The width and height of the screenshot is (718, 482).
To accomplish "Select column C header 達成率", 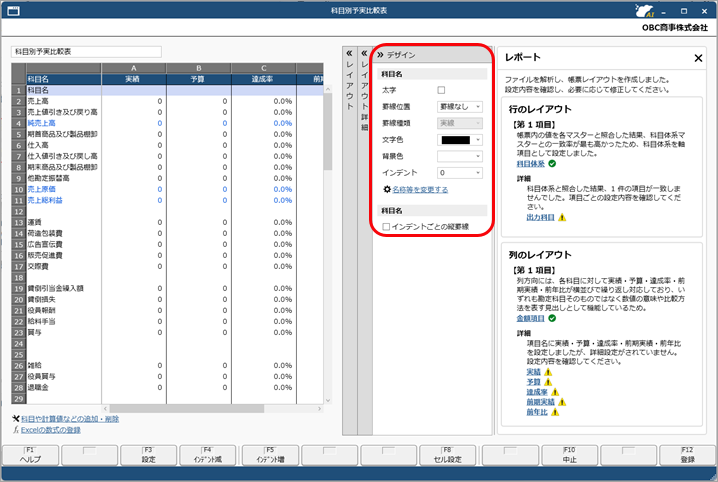I will point(263,79).
